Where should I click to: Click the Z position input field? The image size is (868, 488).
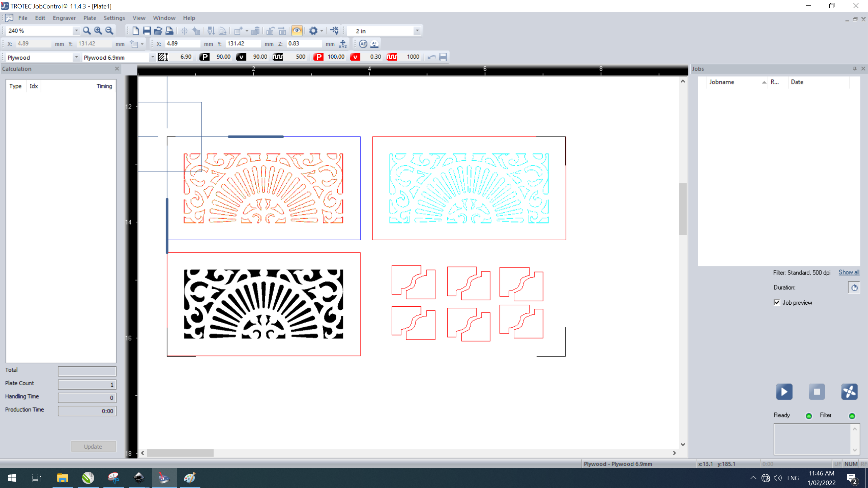pyautogui.click(x=303, y=44)
